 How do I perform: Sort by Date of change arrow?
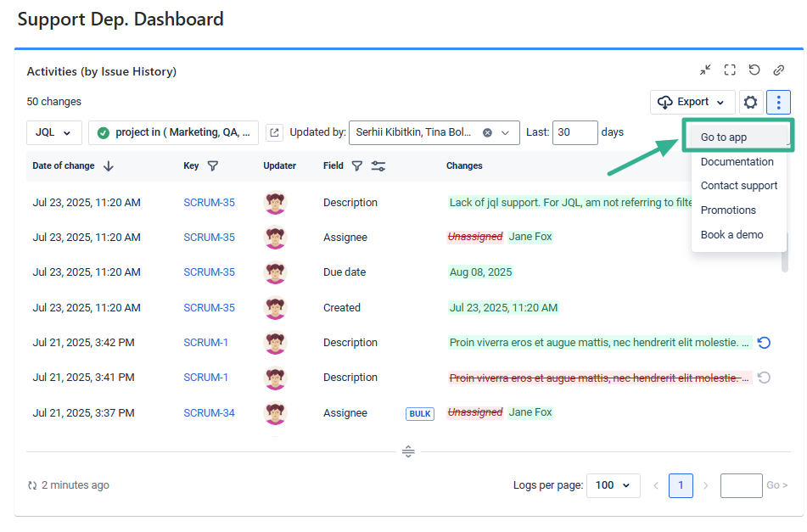click(x=109, y=166)
